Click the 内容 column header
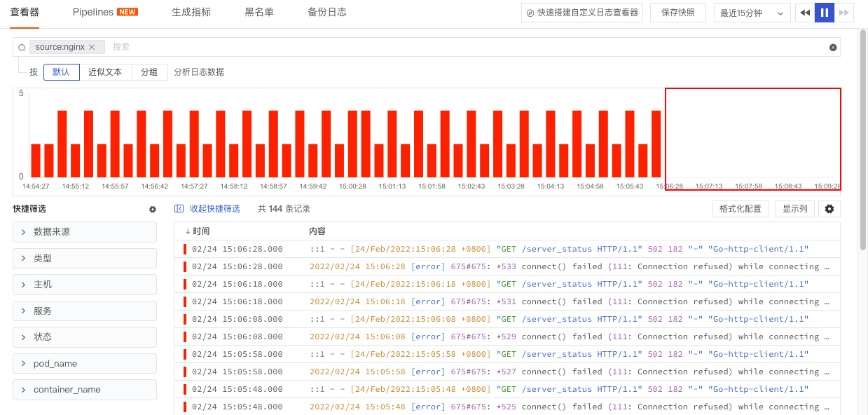The image size is (868, 415). point(317,231)
